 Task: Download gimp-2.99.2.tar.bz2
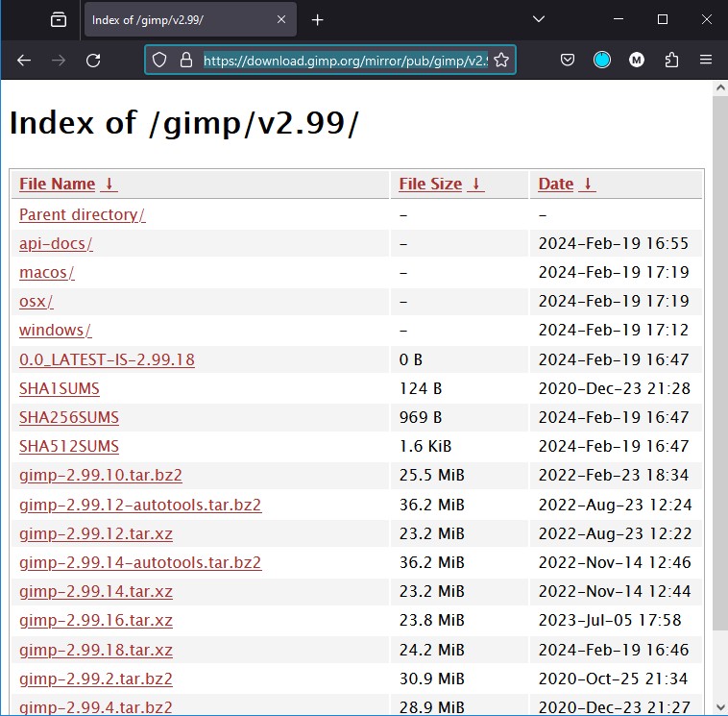(96, 679)
